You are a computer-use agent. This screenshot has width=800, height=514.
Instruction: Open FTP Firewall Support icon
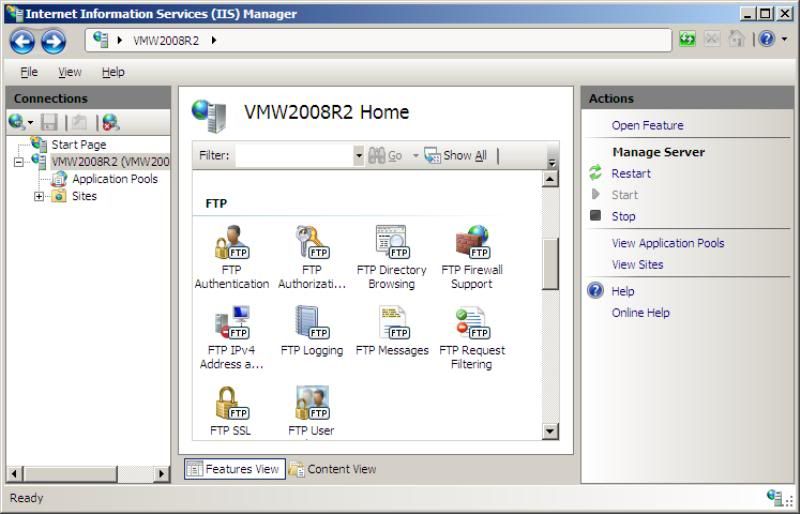471,242
